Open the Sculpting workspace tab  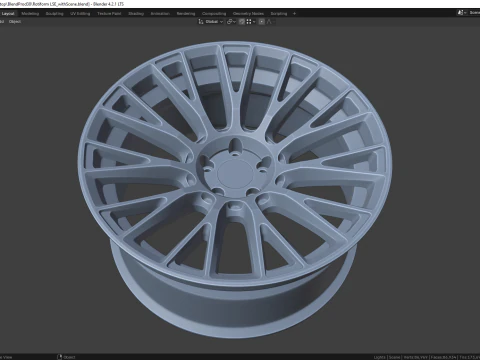pyautogui.click(x=54, y=14)
